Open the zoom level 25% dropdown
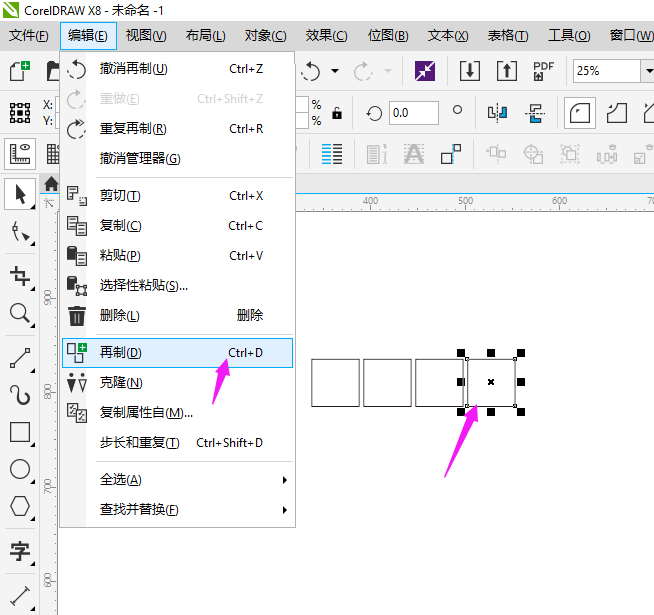Image resolution: width=654 pixels, height=615 pixels. coord(647,71)
